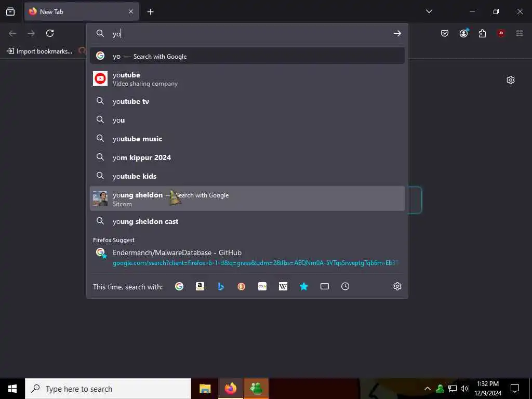This screenshot has width=532, height=399.
Task: Open the Windows Start menu
Action: [x=12, y=389]
